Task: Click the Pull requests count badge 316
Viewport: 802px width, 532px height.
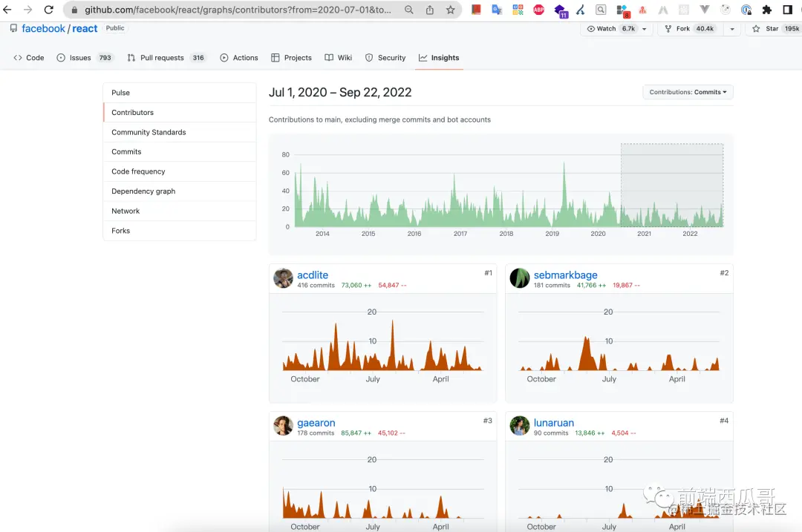Action: (198, 58)
